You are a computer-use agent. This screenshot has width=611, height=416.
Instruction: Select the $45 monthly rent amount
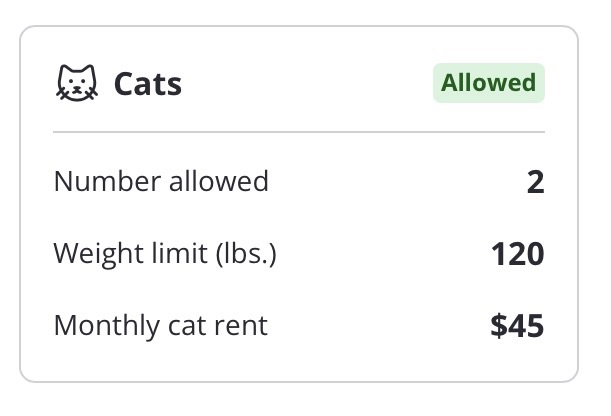[517, 326]
